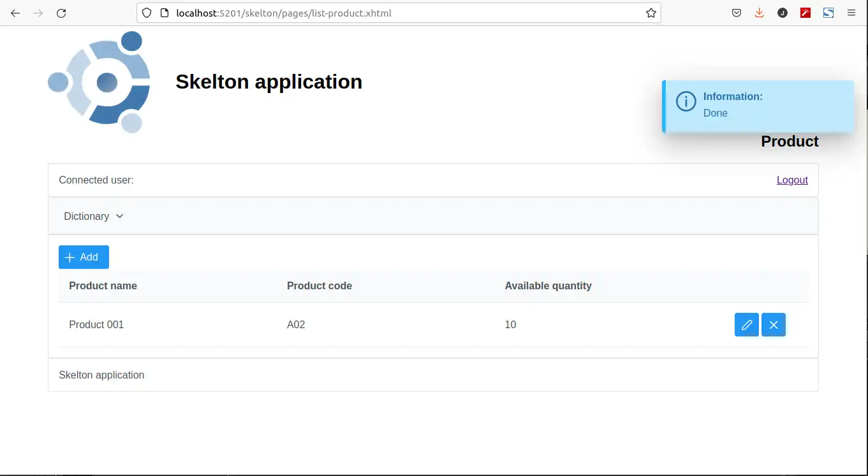
Task: Click the information icon in the notification
Action: click(686, 101)
